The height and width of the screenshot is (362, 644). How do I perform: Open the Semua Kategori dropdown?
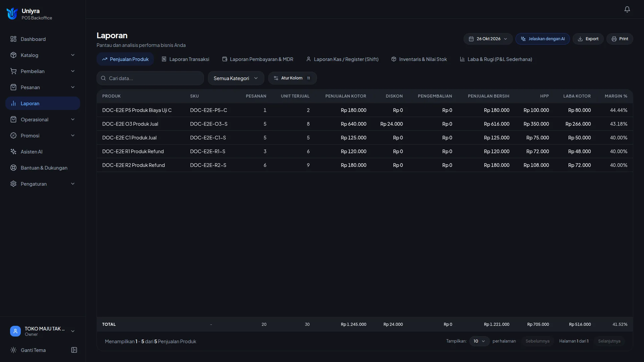point(236,78)
